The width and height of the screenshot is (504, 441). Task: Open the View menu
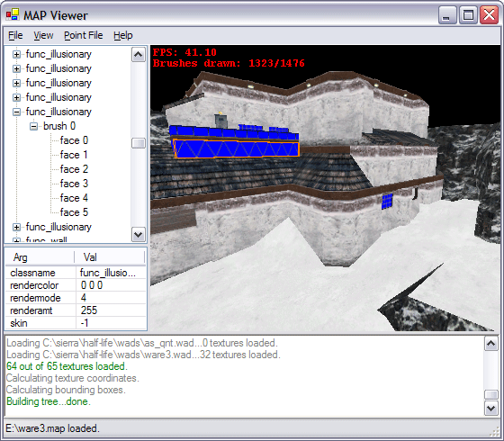click(x=43, y=35)
